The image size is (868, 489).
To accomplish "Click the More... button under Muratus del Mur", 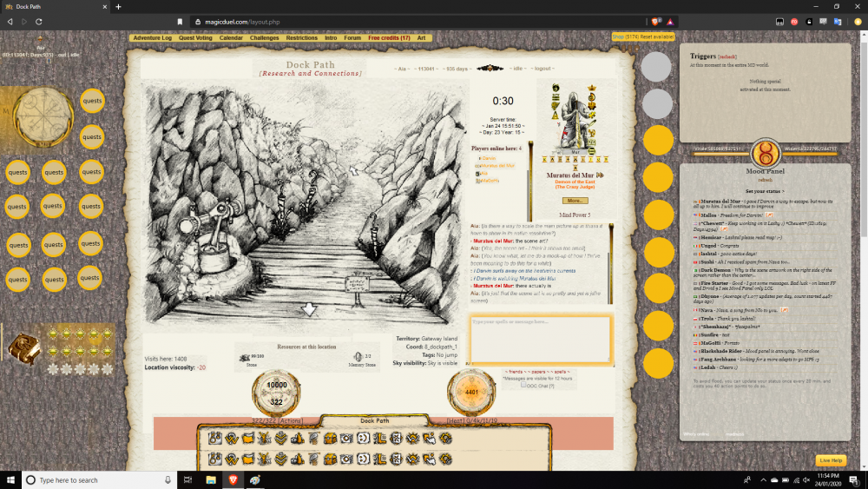I will pos(575,201).
